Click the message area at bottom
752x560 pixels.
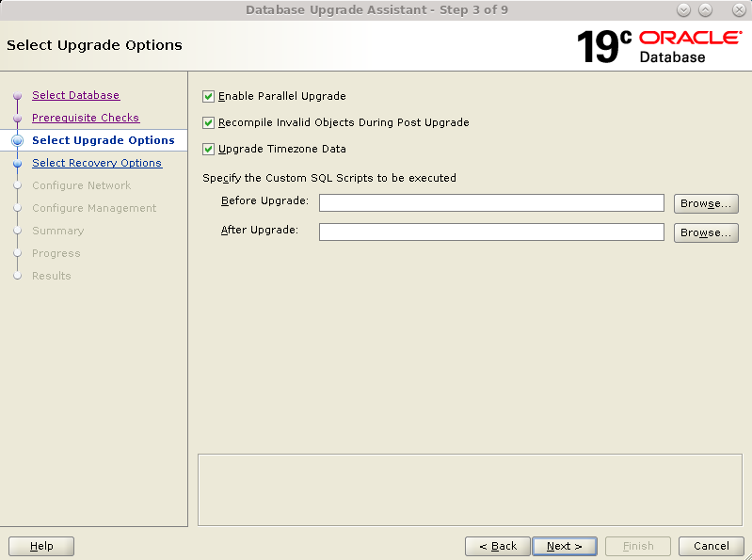470,489
